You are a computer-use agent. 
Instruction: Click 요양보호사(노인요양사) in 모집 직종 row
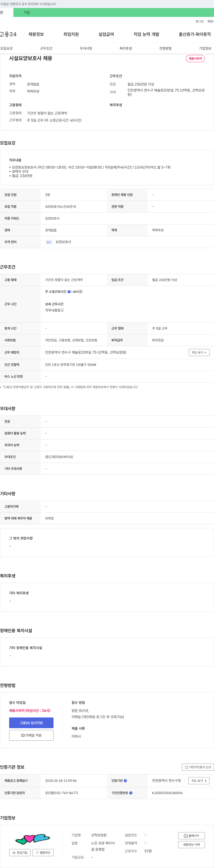click(x=61, y=207)
